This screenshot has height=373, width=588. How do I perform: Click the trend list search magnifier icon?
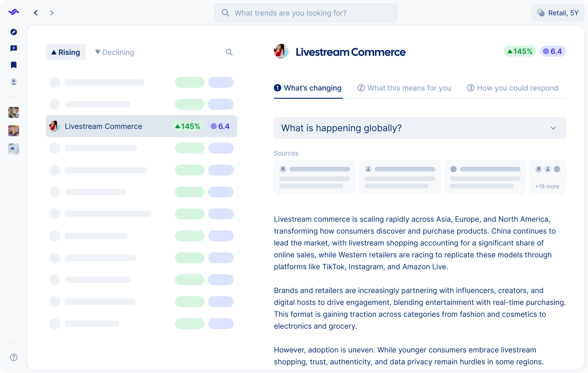(x=229, y=52)
